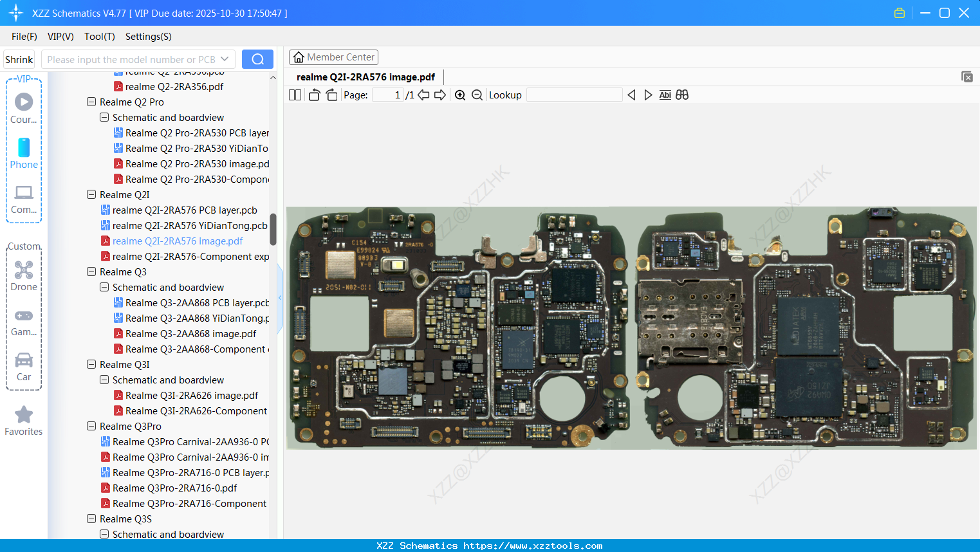
Task: Open the Drone sidebar category
Action: coord(24,275)
